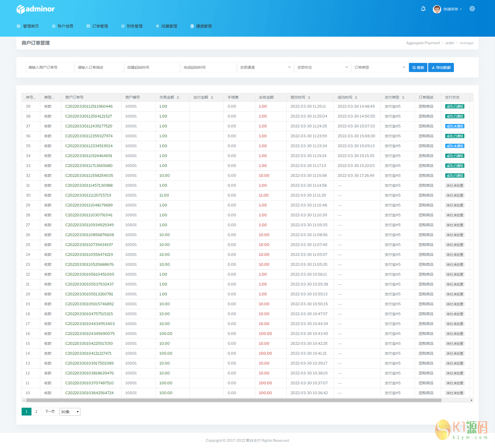Sort by 提交时间 column arrows
The image size is (495, 448).
coord(309,98)
